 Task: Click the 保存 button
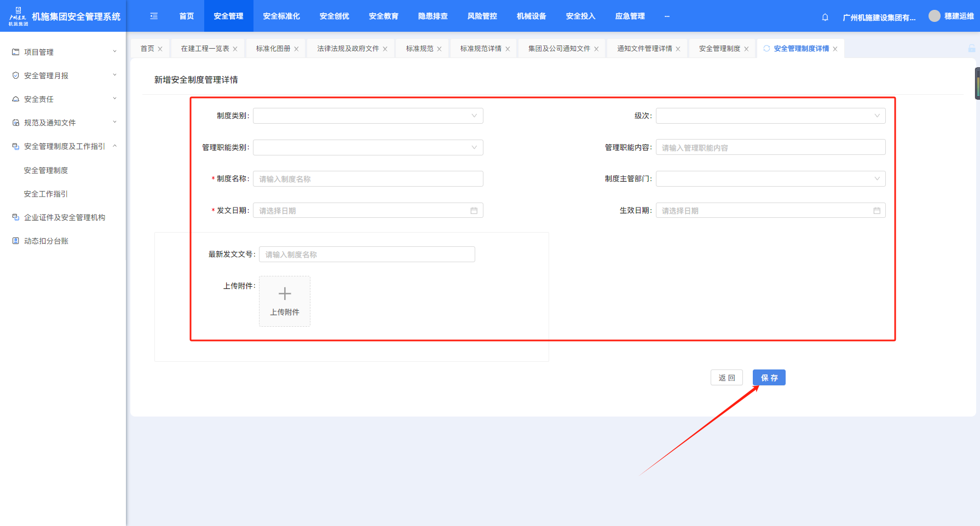[769, 378]
